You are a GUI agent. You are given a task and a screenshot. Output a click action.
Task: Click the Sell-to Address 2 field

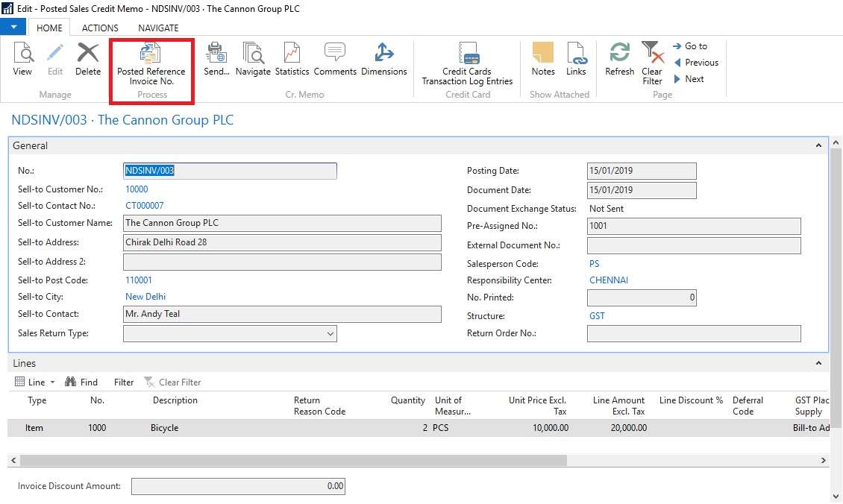point(282,262)
